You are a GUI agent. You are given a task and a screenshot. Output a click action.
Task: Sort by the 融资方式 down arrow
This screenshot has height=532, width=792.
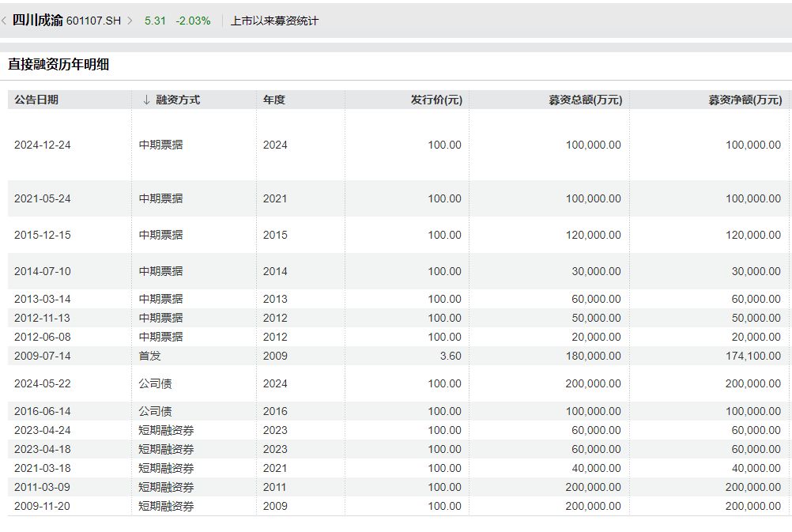(x=146, y=100)
